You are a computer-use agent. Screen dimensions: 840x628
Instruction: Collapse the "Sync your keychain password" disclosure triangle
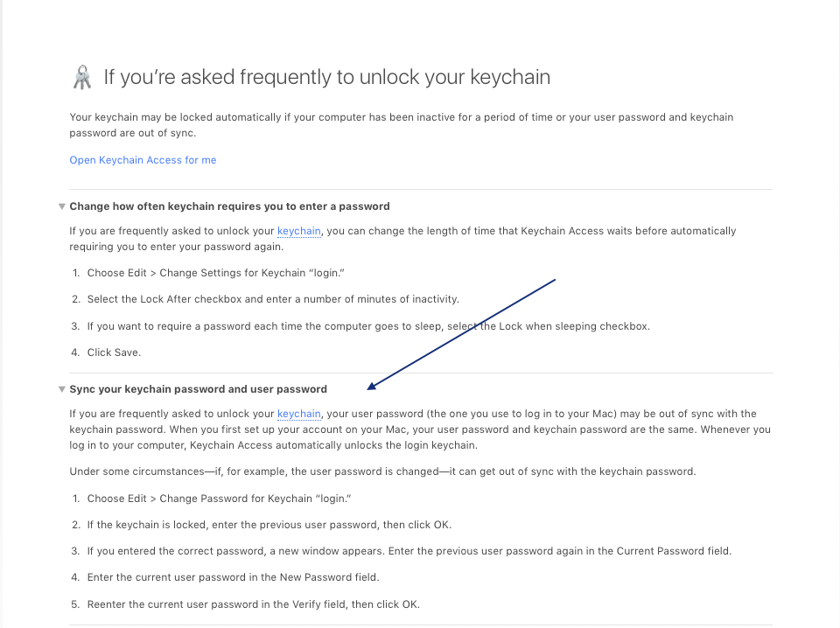[x=62, y=389]
